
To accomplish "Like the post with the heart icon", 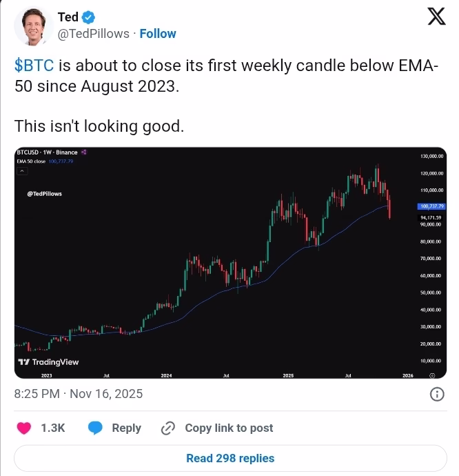I will (x=24, y=428).
